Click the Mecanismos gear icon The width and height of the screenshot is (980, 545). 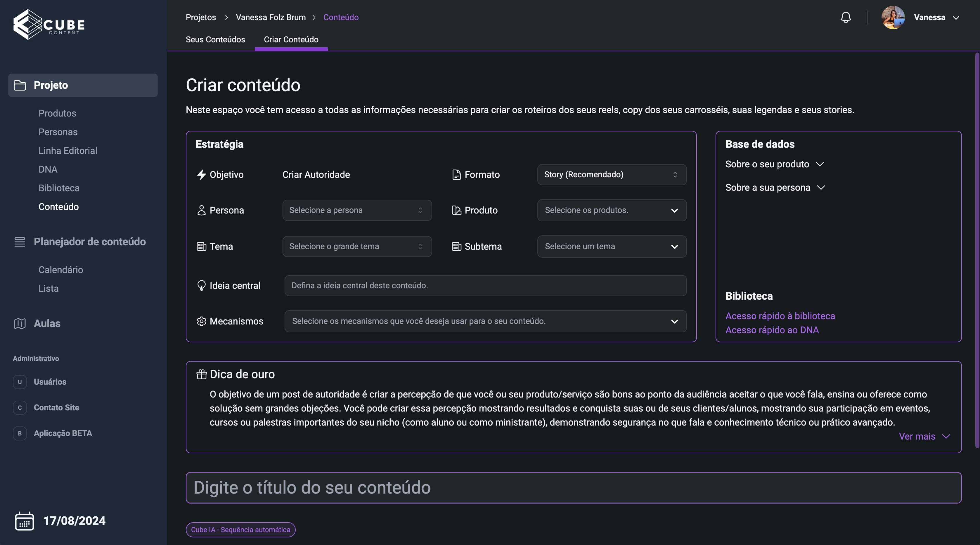(201, 321)
